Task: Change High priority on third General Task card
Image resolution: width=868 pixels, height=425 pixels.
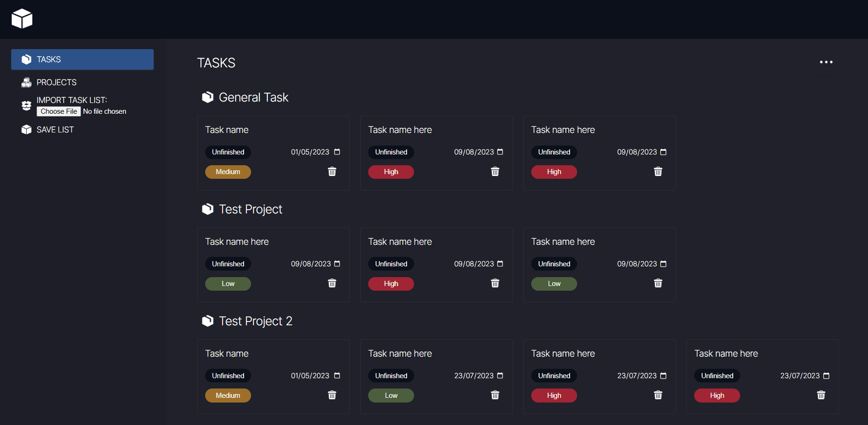Action: [x=554, y=172]
